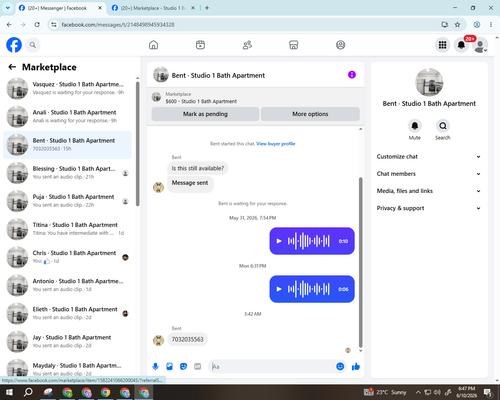
Task: Expand Chat members section
Action: pos(429,174)
